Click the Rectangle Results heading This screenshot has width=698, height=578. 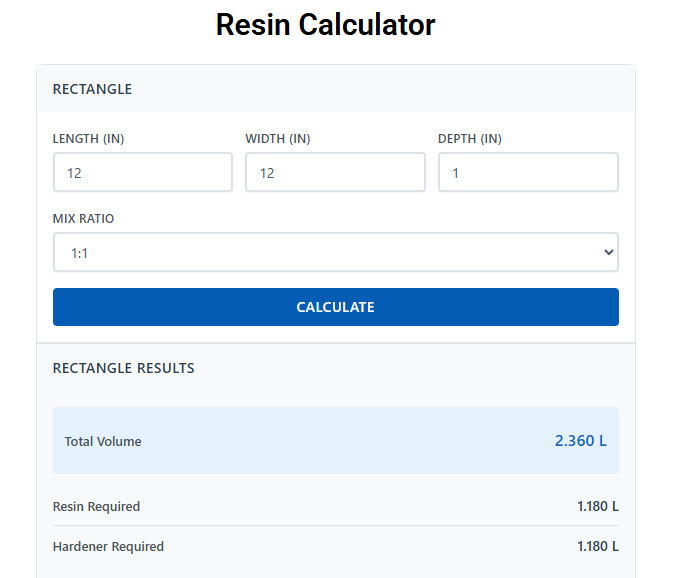click(123, 368)
